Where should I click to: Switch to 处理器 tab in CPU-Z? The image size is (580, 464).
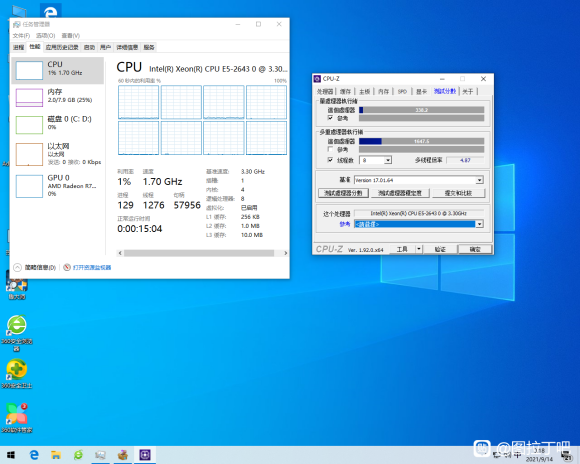click(325, 91)
